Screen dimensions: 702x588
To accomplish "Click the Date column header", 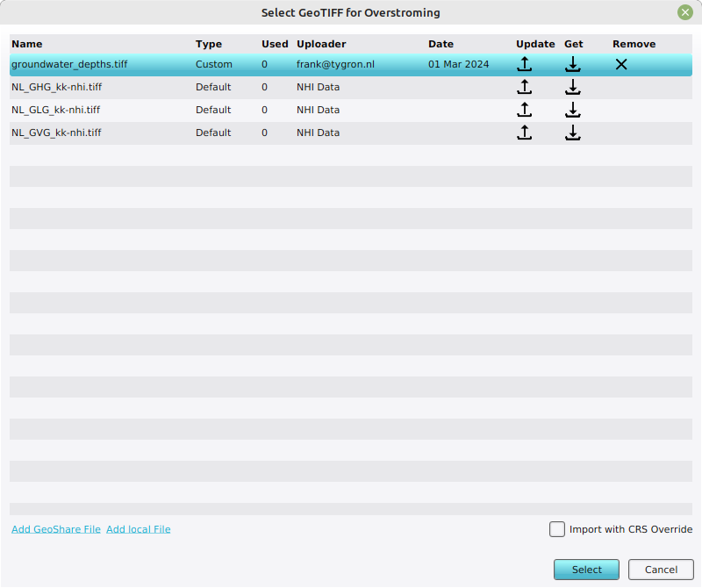I will click(441, 44).
